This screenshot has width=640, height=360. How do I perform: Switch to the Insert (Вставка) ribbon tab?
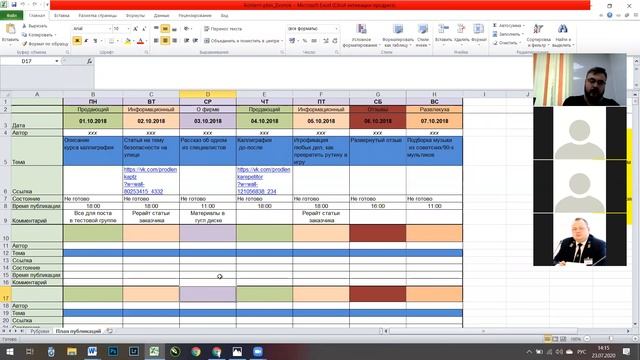point(62,16)
